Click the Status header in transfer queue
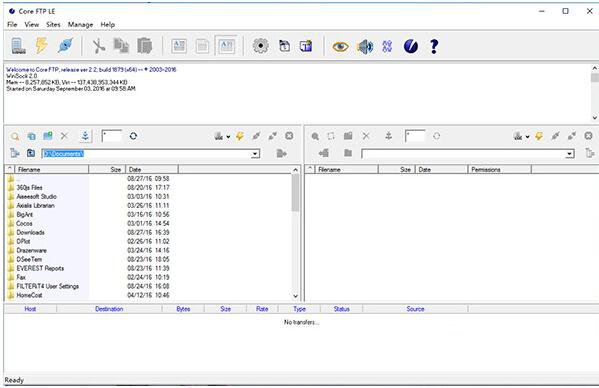This screenshot has width=599, height=388. tap(342, 309)
